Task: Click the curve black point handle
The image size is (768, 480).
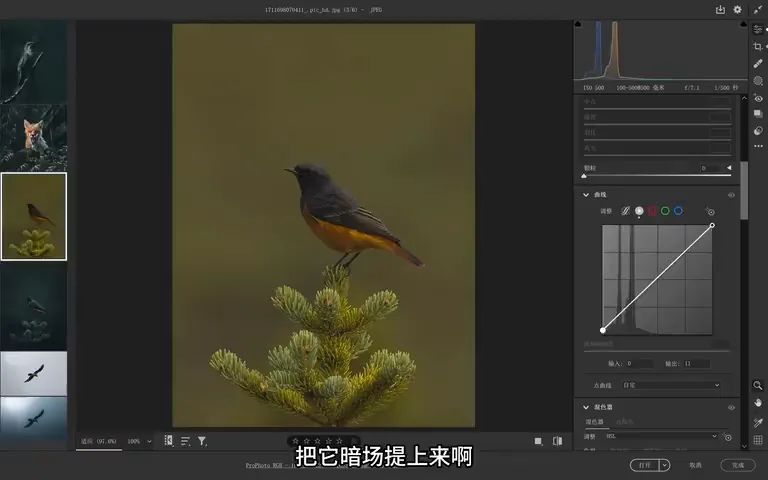Action: pos(603,331)
